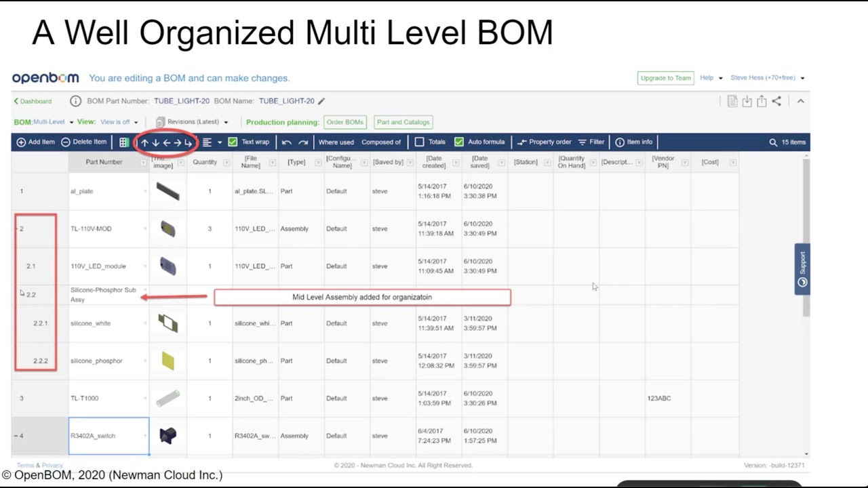Redo the last change

[x=303, y=142]
